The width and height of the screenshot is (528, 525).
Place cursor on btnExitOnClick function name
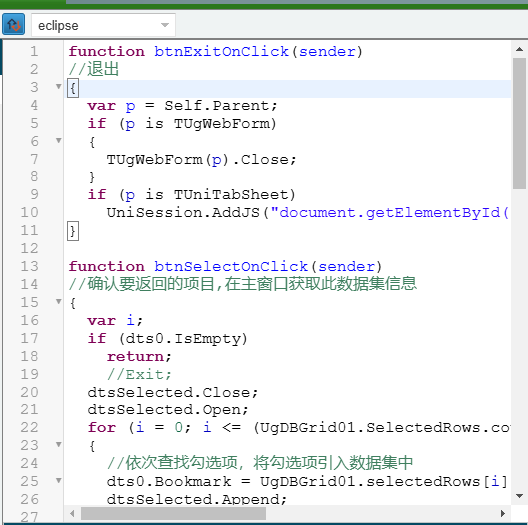pyautogui.click(x=221, y=52)
